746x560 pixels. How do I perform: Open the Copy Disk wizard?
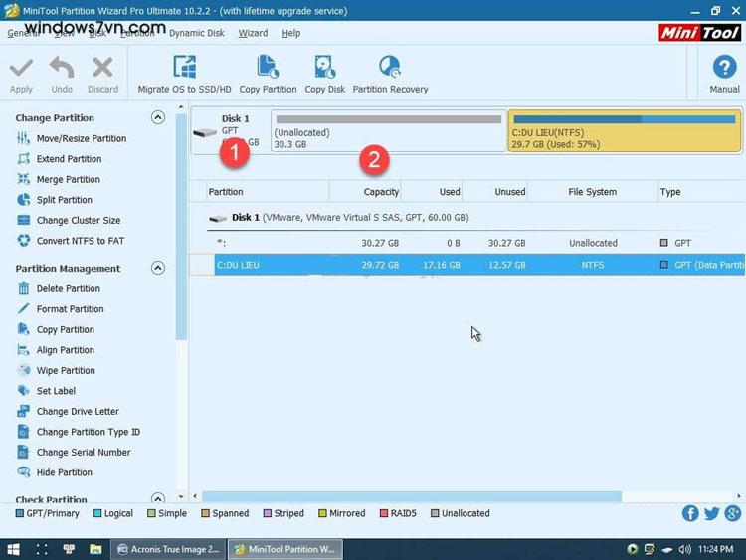pyautogui.click(x=325, y=74)
